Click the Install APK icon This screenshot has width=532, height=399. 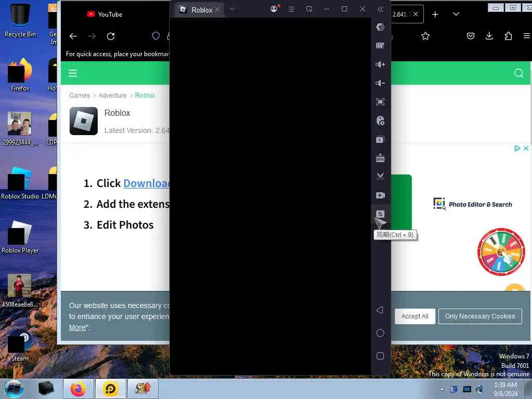click(380, 158)
